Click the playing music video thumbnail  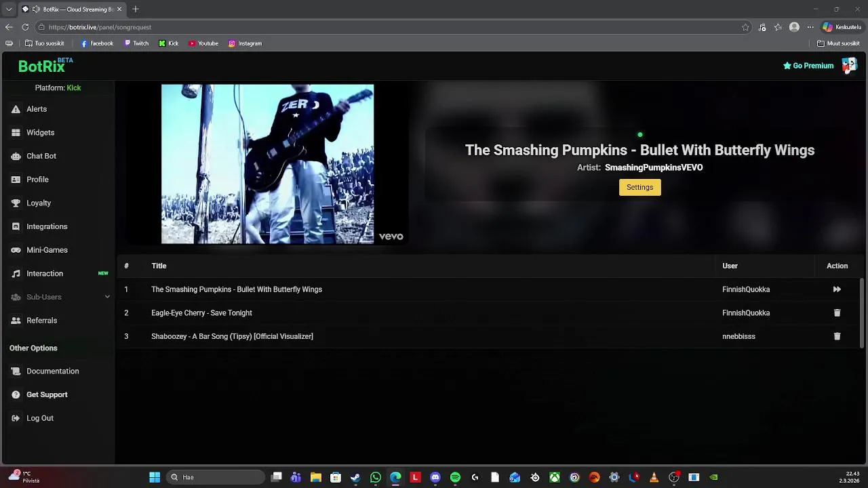tap(267, 164)
